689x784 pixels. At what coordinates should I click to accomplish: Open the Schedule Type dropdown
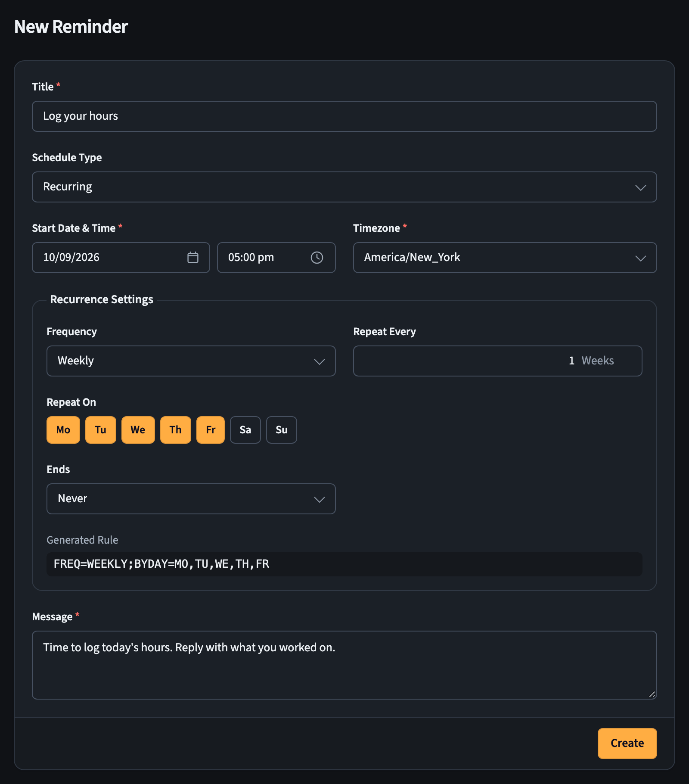pyautogui.click(x=344, y=187)
